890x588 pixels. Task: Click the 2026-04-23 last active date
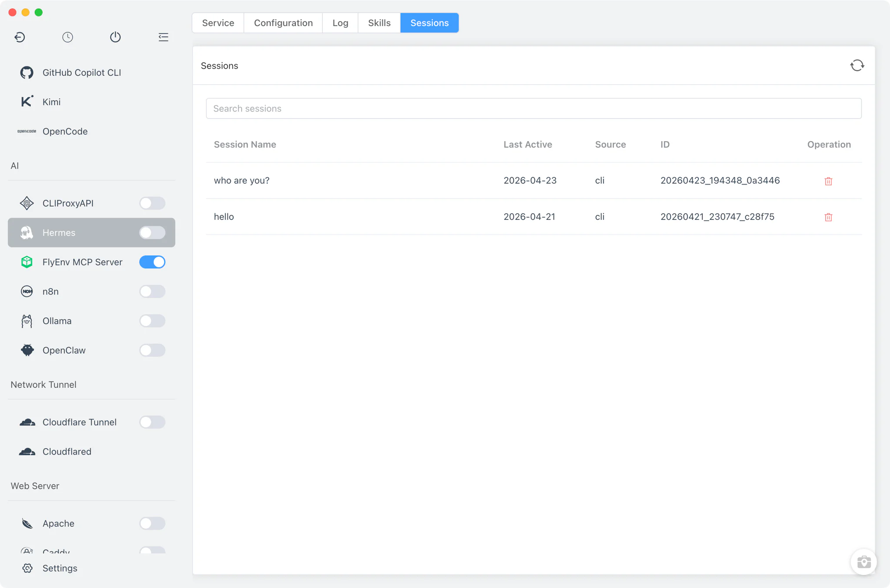point(530,180)
